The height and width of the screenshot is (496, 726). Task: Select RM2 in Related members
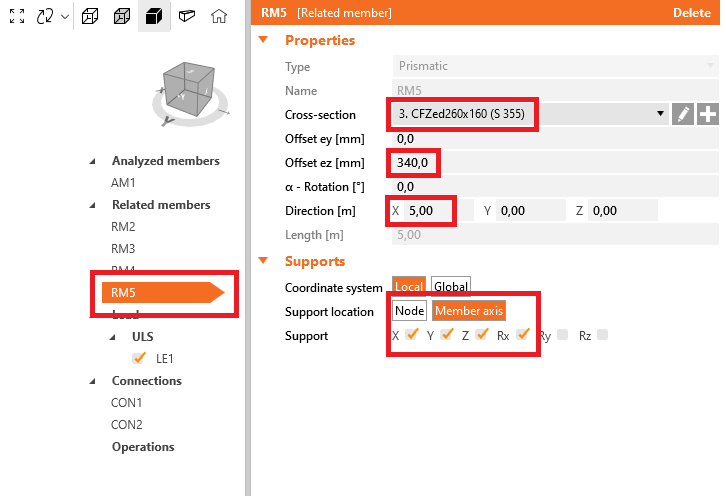(123, 227)
